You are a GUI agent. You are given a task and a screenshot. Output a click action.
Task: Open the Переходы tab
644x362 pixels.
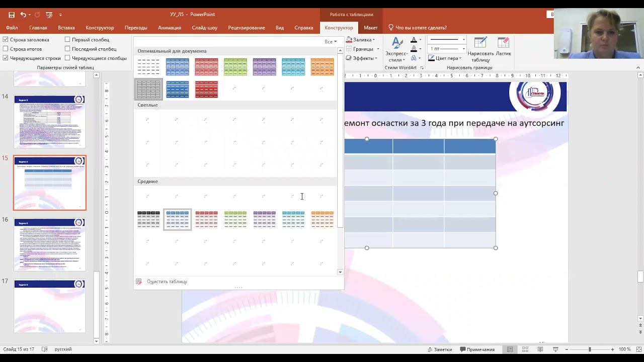(136, 28)
